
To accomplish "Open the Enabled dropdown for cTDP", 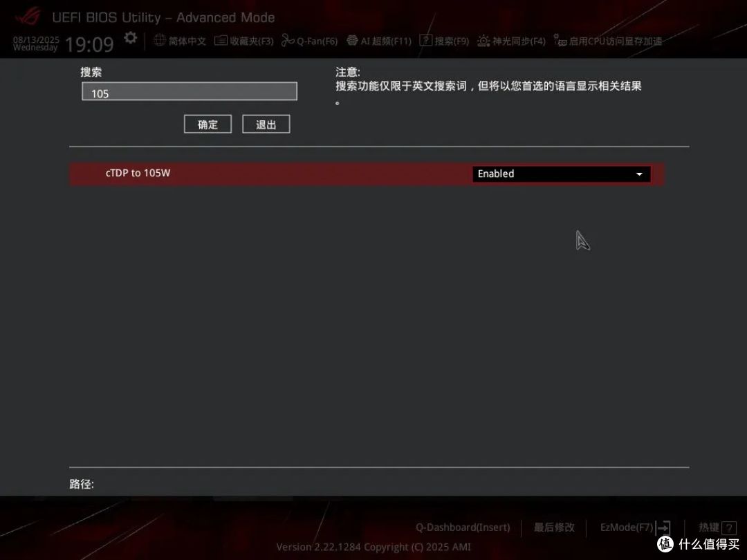I will pos(561,174).
